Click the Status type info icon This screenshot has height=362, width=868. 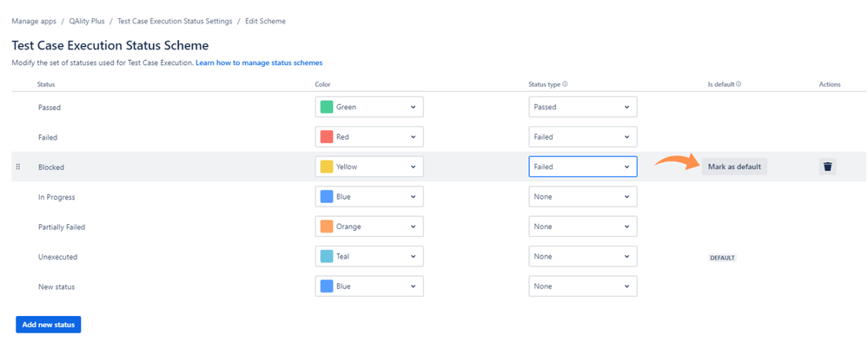(565, 84)
